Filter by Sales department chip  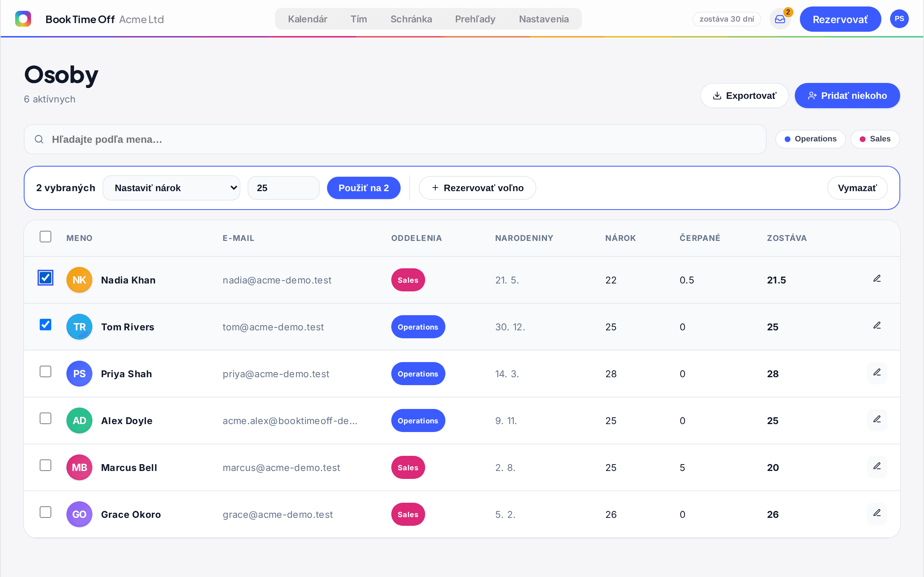(x=875, y=139)
